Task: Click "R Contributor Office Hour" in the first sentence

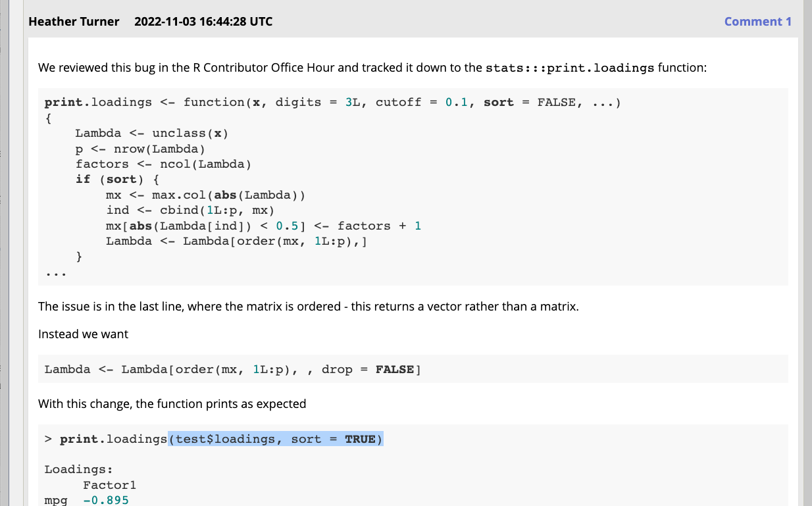Action: point(256,68)
